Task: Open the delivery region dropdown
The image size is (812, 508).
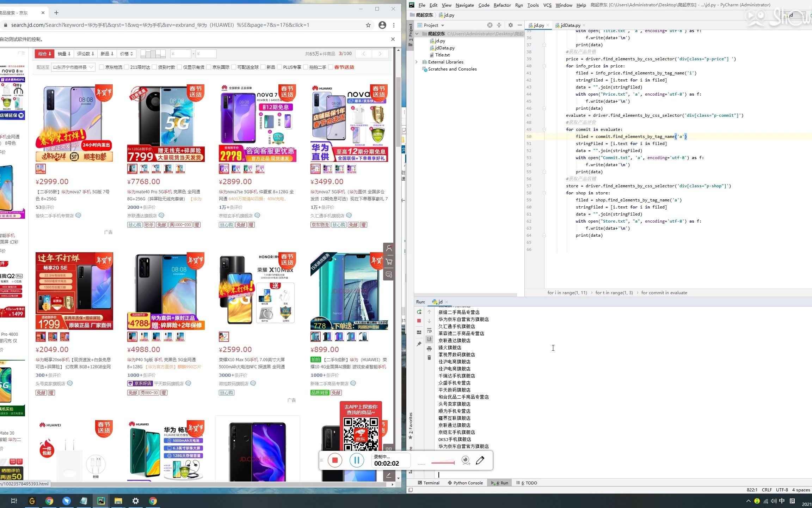Action: 73,67
